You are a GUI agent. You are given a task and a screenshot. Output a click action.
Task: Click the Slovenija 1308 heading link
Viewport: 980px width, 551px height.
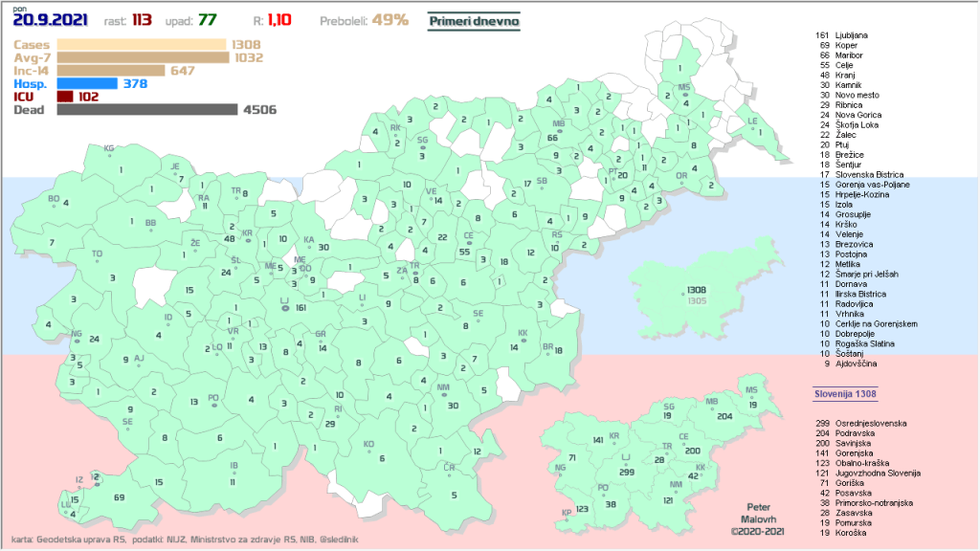pos(846,393)
